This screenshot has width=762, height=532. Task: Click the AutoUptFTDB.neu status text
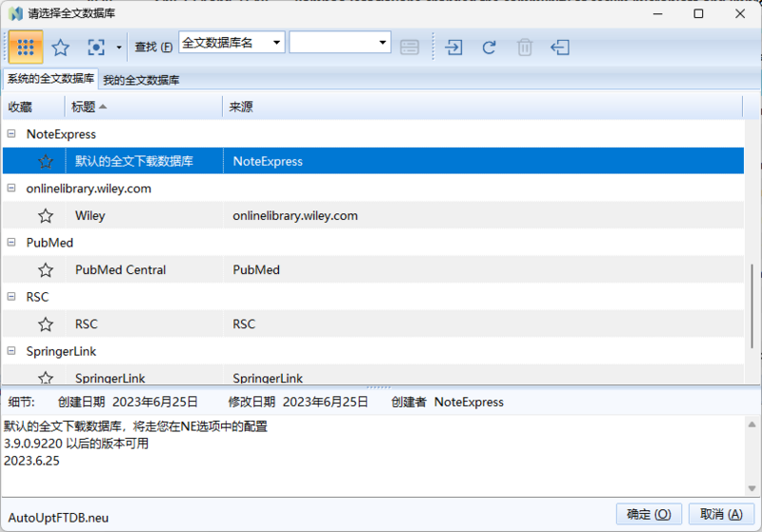pos(58,518)
